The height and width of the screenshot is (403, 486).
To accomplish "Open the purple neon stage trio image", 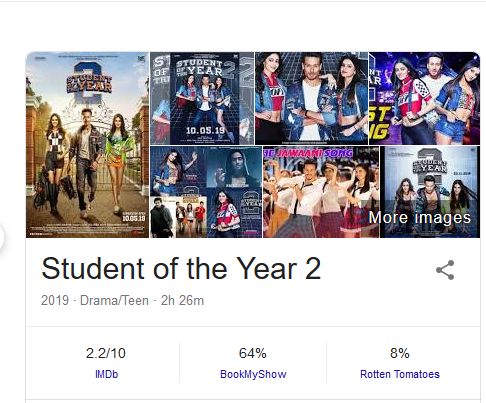I will click(x=424, y=98).
